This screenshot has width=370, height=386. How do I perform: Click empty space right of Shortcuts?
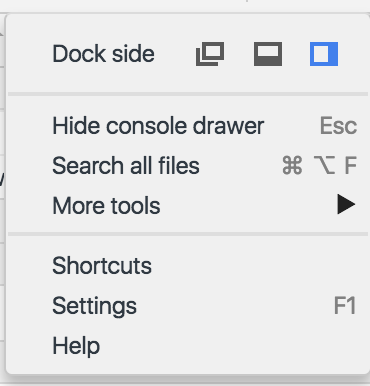pyautogui.click(x=260, y=266)
